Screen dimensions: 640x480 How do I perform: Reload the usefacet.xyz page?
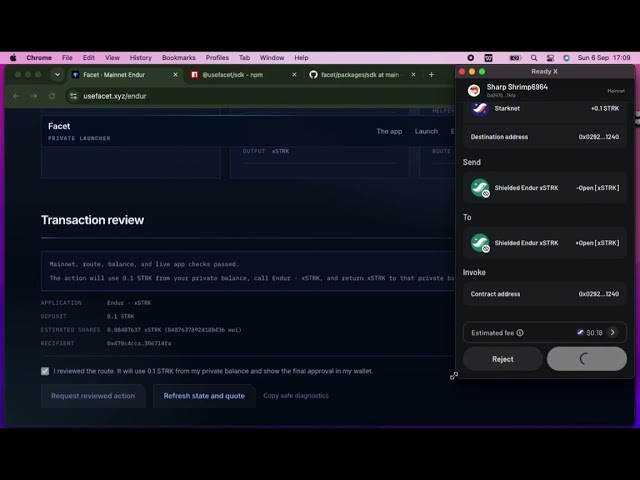[52, 96]
